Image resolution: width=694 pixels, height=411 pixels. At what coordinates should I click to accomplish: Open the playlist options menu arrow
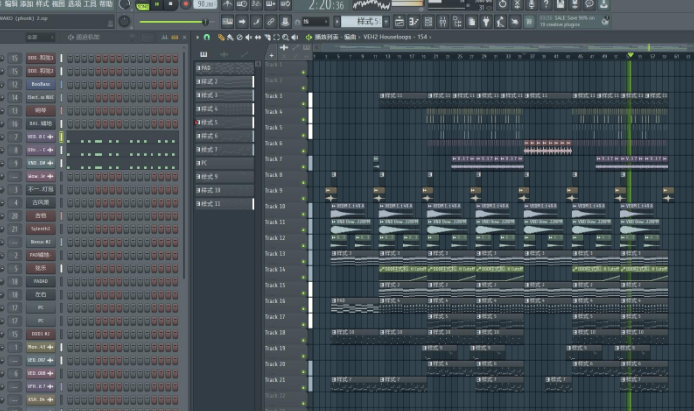point(199,36)
